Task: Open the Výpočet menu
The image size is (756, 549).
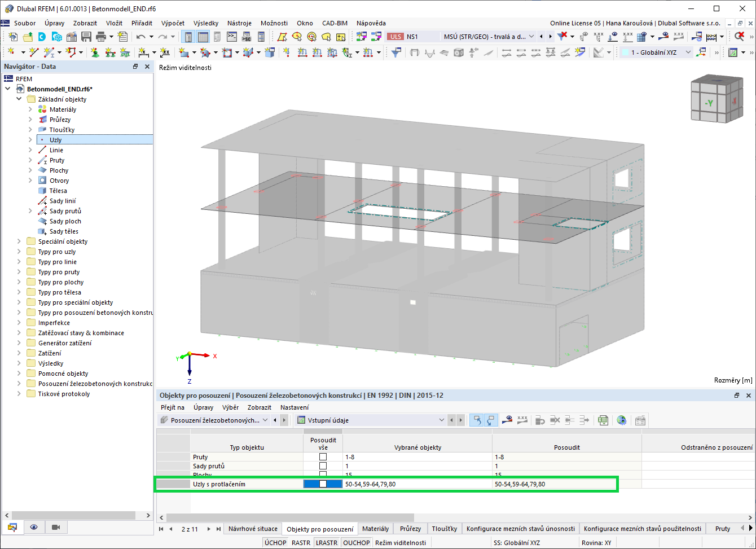Action: click(173, 23)
